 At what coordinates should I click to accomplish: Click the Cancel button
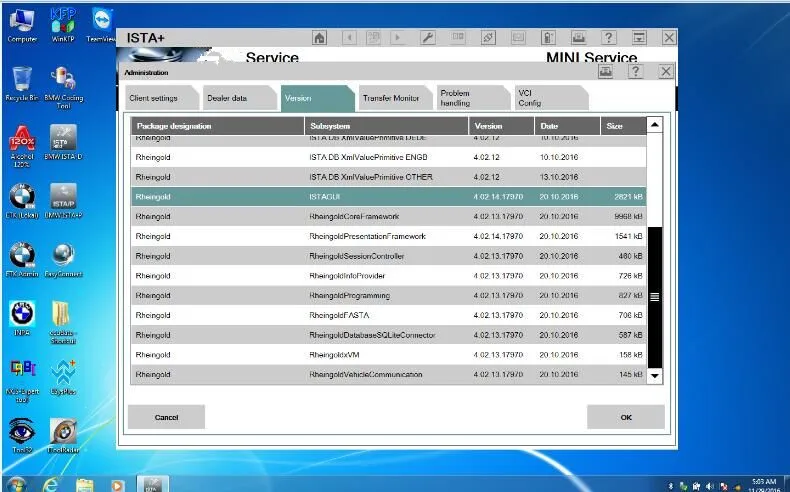pos(167,417)
